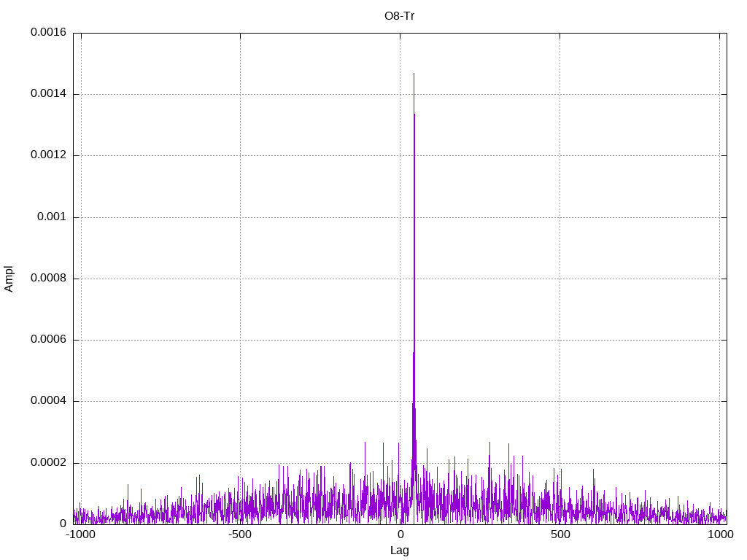The height and width of the screenshot is (560, 747).
Task: Click the 0 tick label on the Ampl axis
Action: pyautogui.click(x=63, y=524)
